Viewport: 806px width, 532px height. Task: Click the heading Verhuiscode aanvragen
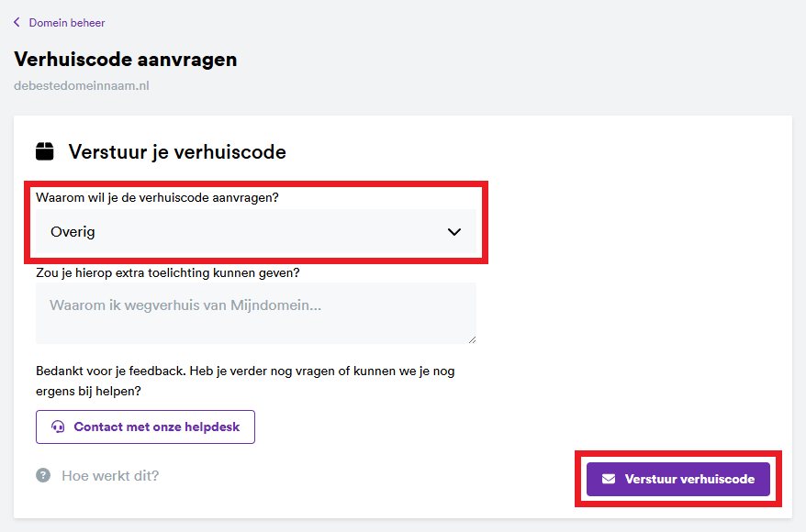pos(126,59)
